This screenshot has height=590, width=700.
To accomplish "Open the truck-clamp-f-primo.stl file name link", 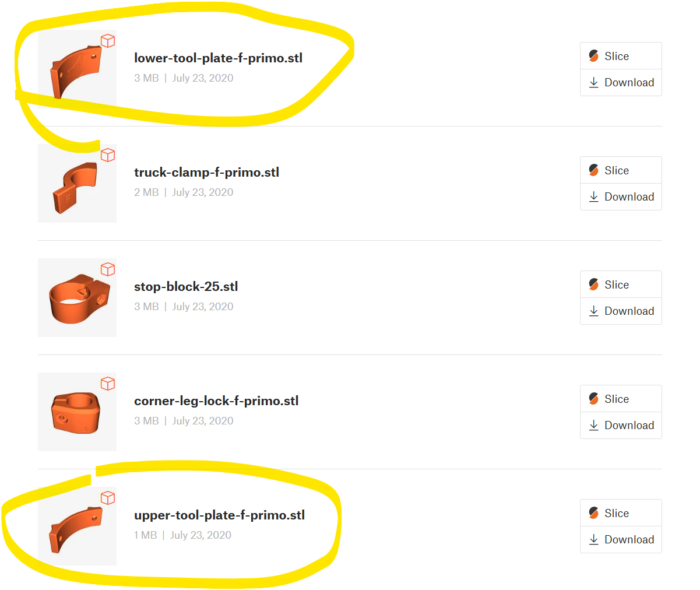I will click(x=206, y=173).
